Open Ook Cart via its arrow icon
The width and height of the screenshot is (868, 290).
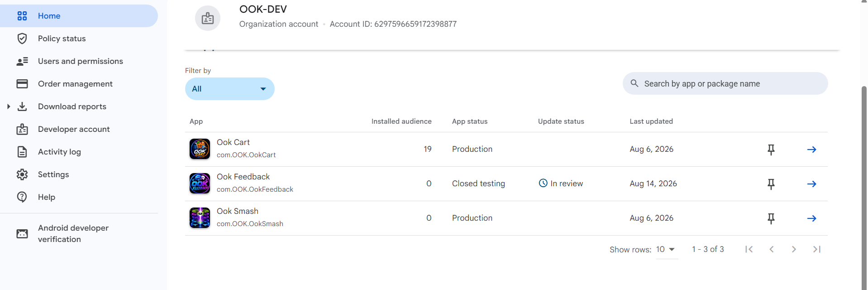coord(812,150)
